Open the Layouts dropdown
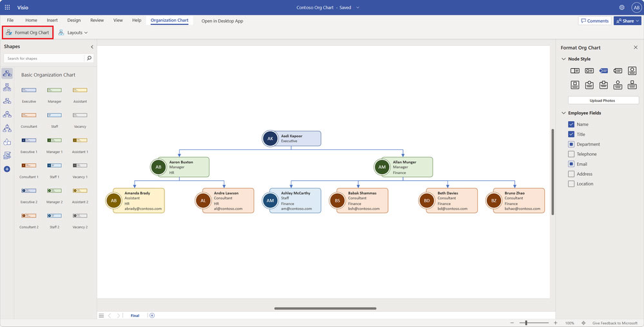Viewport: 644px width, 327px height. 73,32
